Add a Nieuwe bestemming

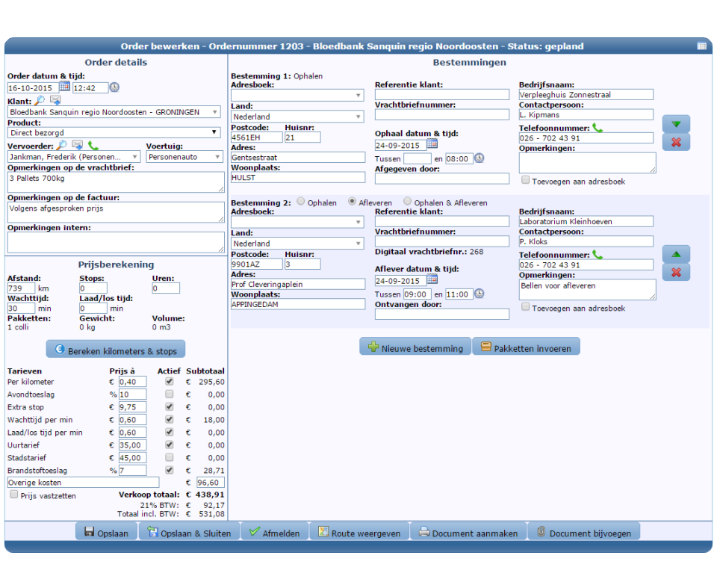[415, 346]
